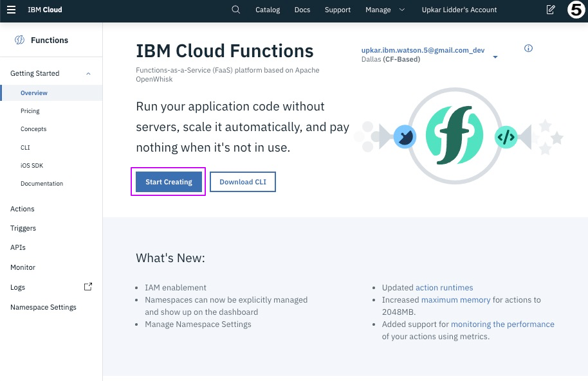
Task: Click the upkar.ibm.watson.5@gmail.com_dev namespace
Action: click(x=423, y=50)
